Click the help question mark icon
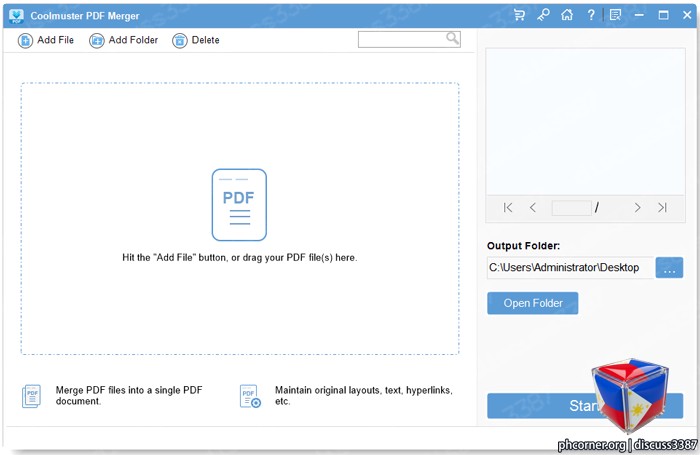Image resolution: width=700 pixels, height=455 pixels. pos(591,15)
